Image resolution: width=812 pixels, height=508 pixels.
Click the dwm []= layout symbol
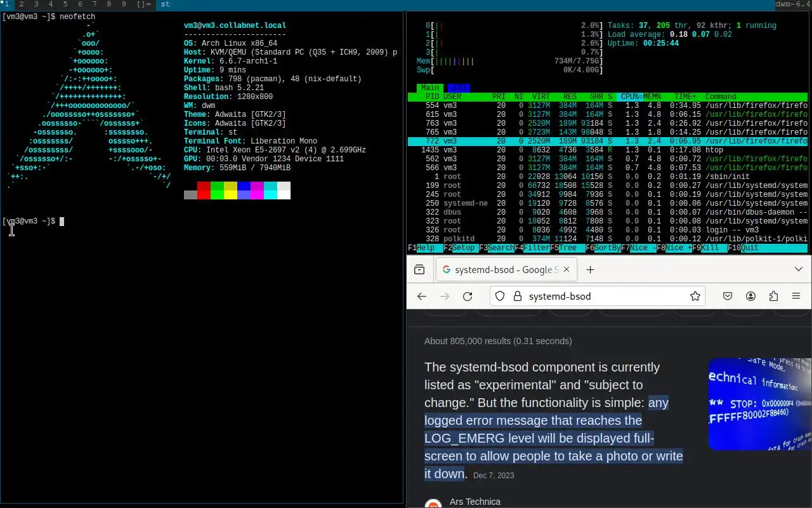144,4
